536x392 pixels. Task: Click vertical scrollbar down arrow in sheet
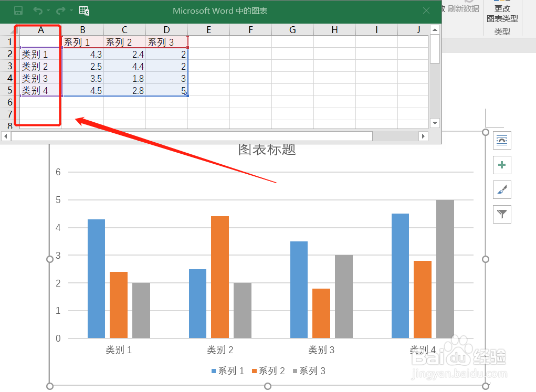[435, 123]
